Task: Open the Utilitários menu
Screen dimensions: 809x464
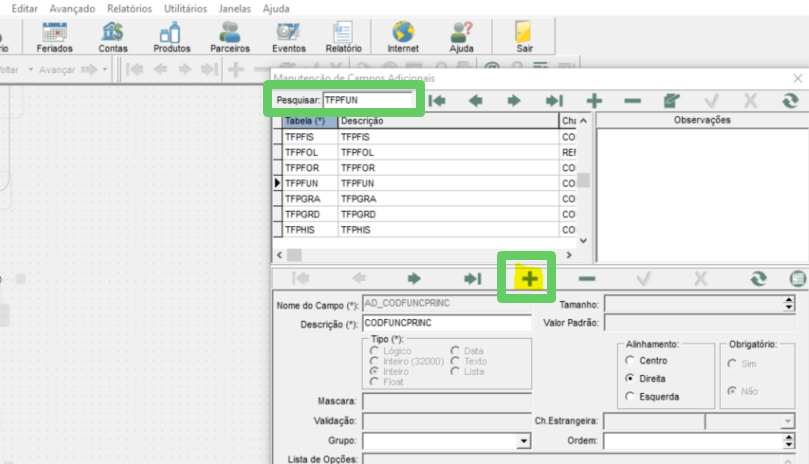Action: (x=185, y=9)
